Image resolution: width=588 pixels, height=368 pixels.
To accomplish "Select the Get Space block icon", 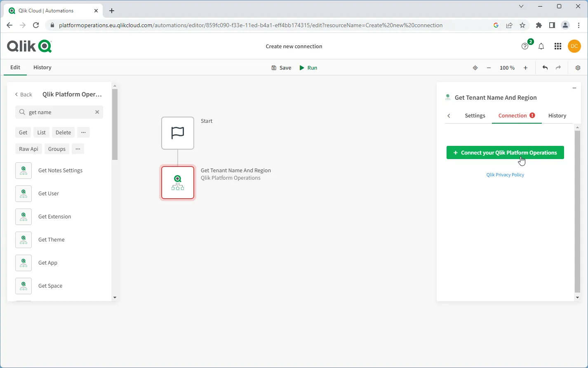I will click(x=24, y=286).
